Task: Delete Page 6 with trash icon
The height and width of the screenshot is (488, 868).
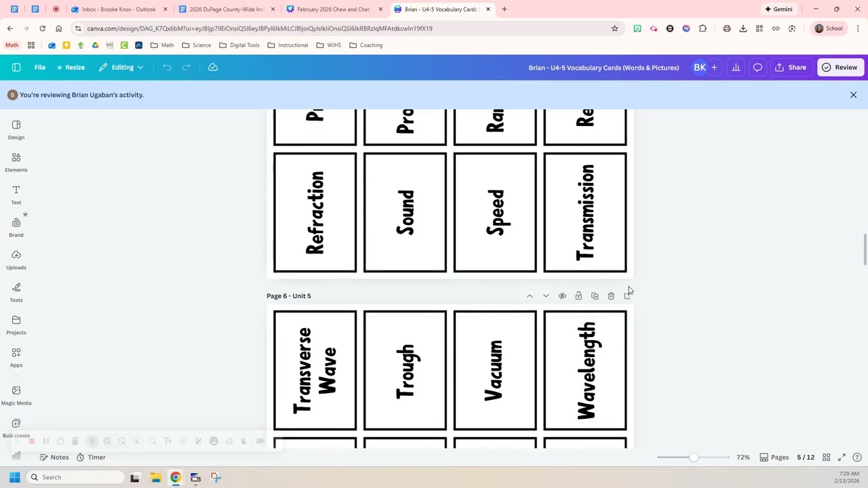Action: tap(611, 296)
